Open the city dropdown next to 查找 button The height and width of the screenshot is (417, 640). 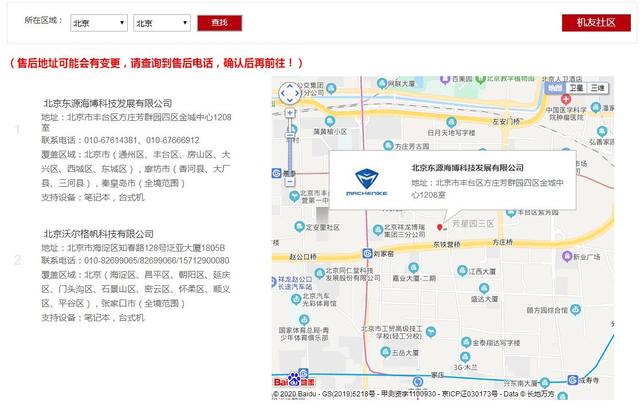162,23
